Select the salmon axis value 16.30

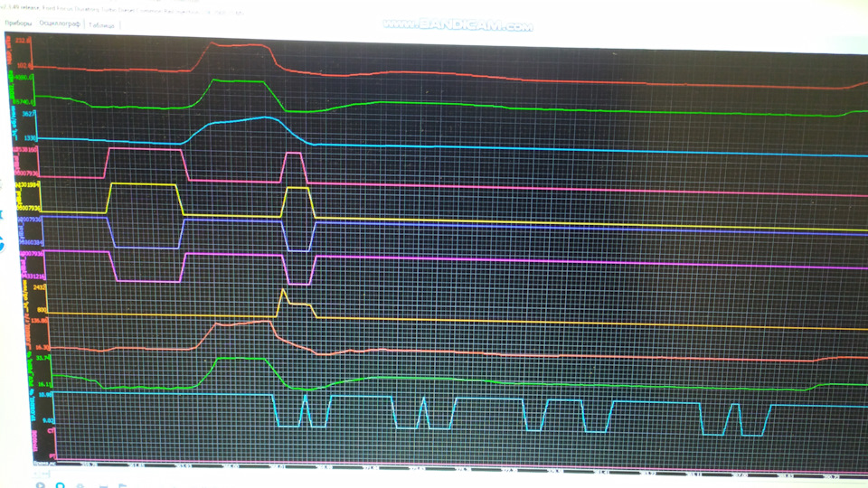[x=42, y=347]
